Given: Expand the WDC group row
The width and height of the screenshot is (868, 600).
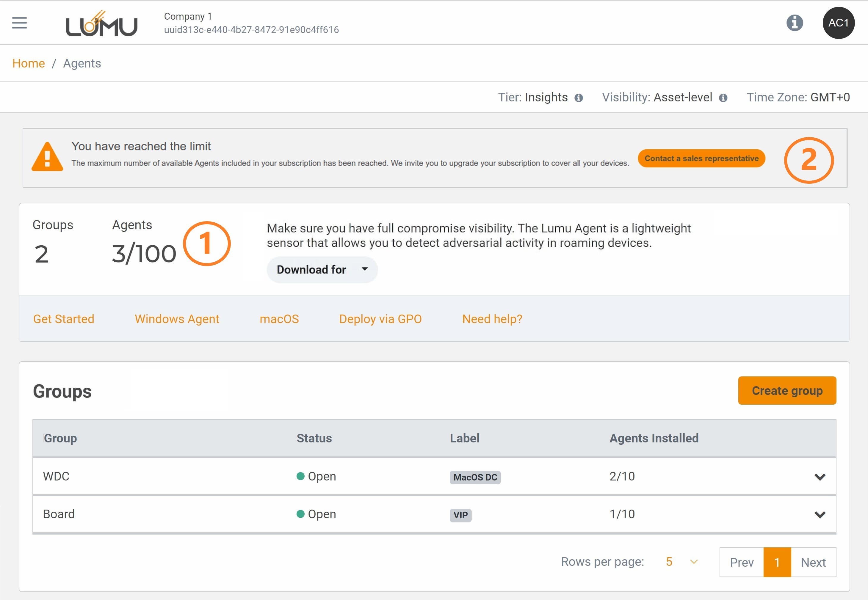Looking at the screenshot, I should pyautogui.click(x=820, y=477).
